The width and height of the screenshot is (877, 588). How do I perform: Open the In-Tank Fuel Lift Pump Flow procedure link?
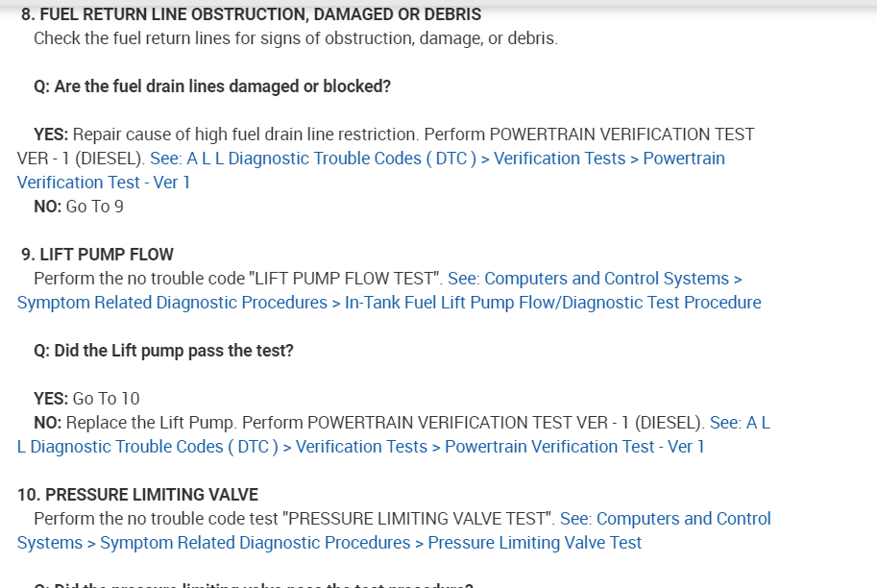click(x=552, y=303)
